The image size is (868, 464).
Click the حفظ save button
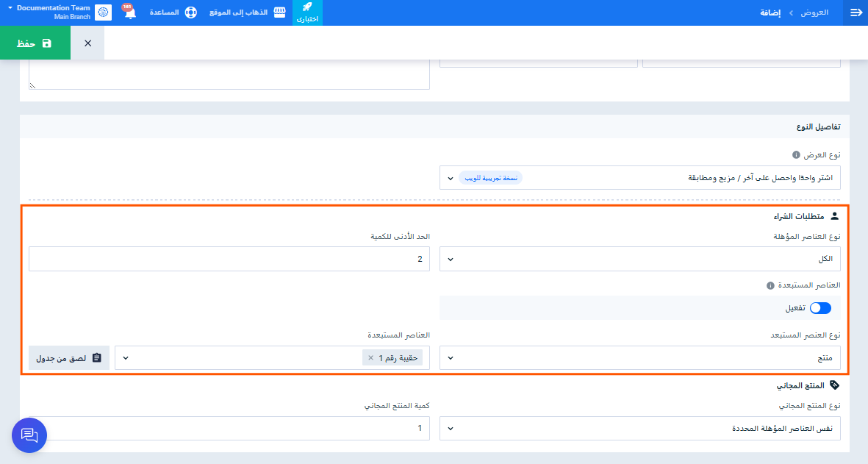pyautogui.click(x=35, y=43)
